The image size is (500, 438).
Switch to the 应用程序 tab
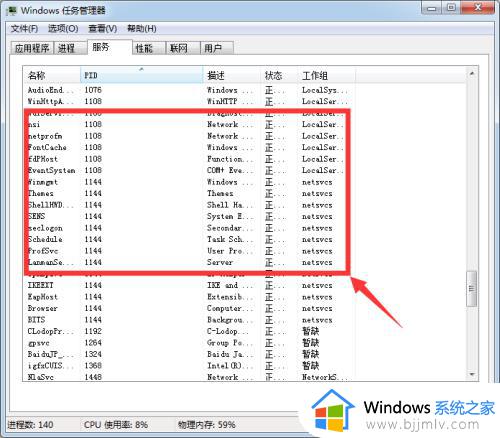pyautogui.click(x=32, y=48)
